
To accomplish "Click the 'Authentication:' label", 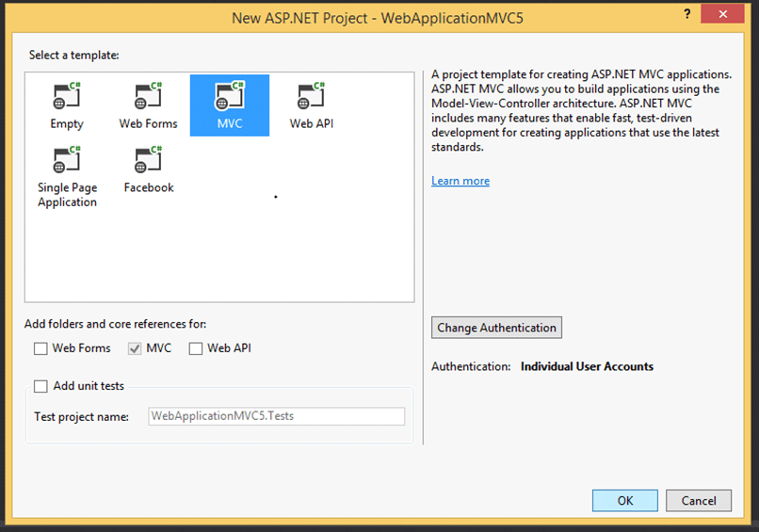I will [471, 366].
